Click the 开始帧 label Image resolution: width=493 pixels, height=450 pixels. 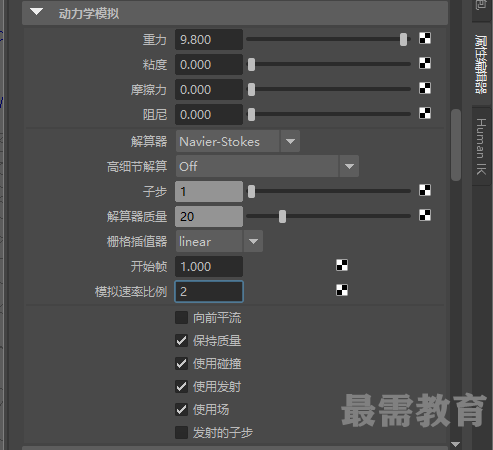coord(149,267)
